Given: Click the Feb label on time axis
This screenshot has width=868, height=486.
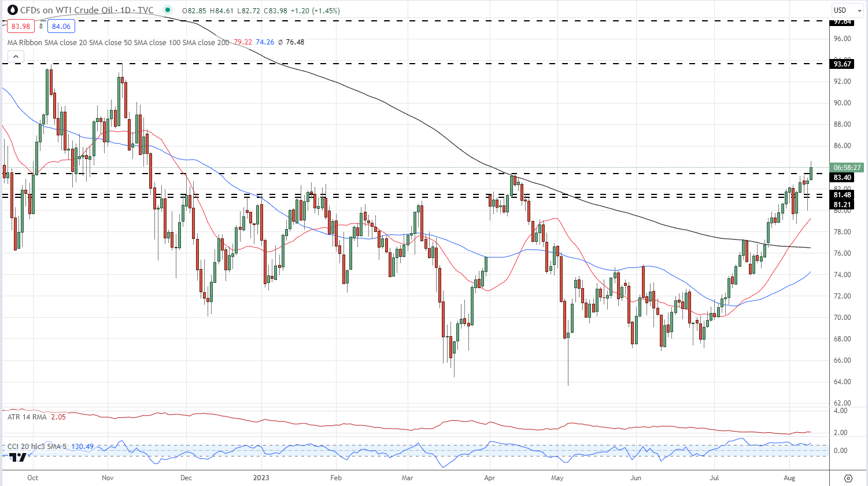Looking at the screenshot, I should pos(336,478).
